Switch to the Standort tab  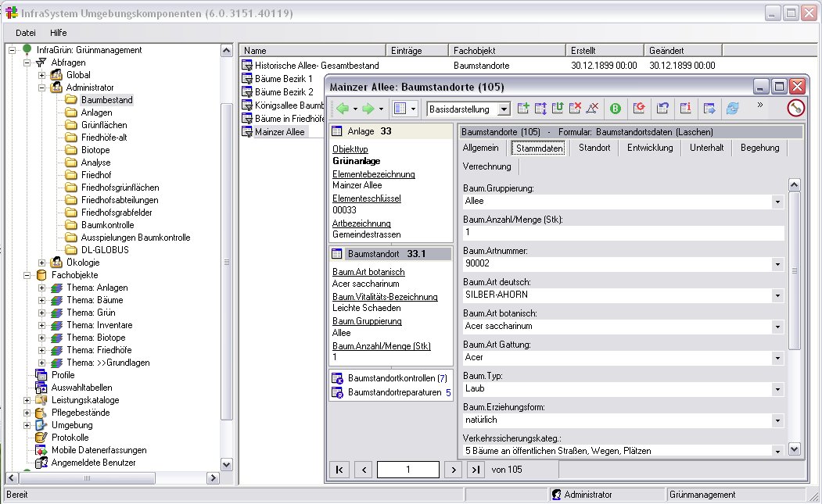(594, 148)
